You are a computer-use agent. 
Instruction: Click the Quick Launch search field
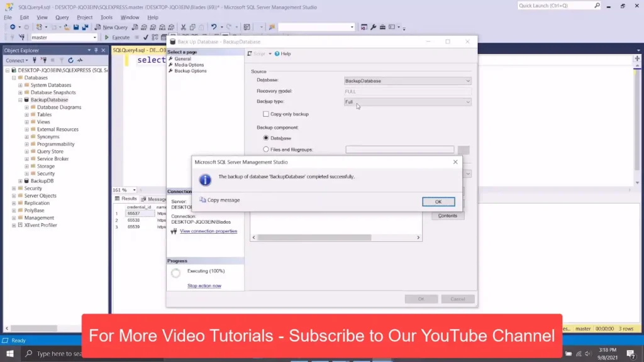click(555, 5)
